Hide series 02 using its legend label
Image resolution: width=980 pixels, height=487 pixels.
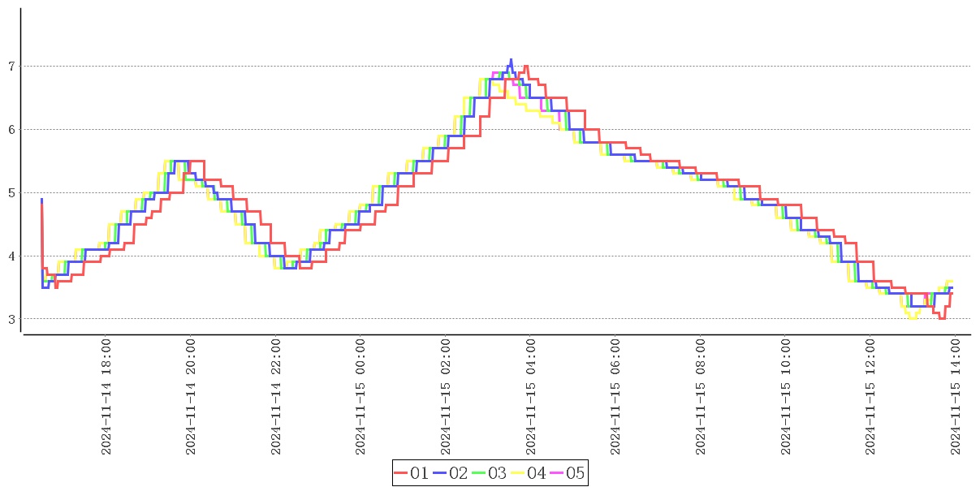(x=459, y=474)
